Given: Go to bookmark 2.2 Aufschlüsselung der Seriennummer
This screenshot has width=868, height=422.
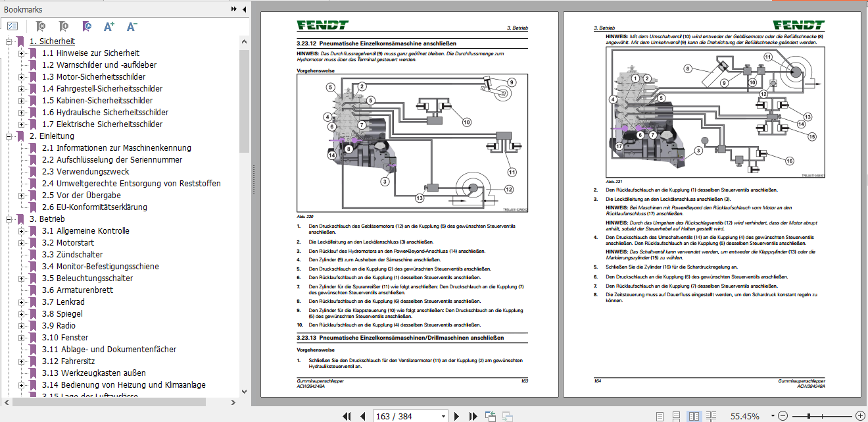Looking at the screenshot, I should click(112, 160).
